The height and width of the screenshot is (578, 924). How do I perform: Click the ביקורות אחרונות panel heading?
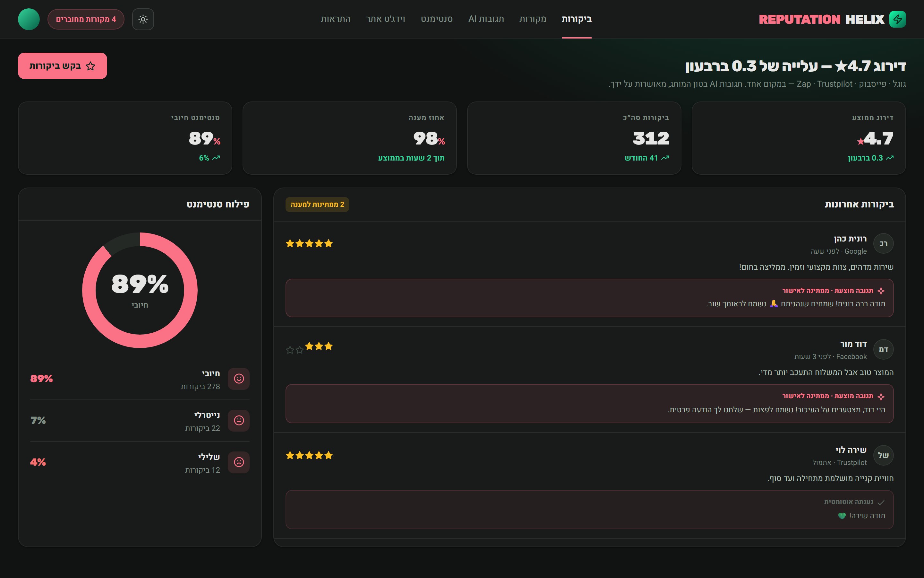click(859, 204)
